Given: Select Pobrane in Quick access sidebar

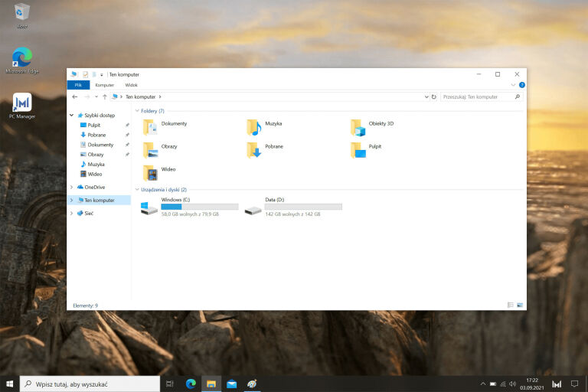Looking at the screenshot, I should tap(96, 135).
